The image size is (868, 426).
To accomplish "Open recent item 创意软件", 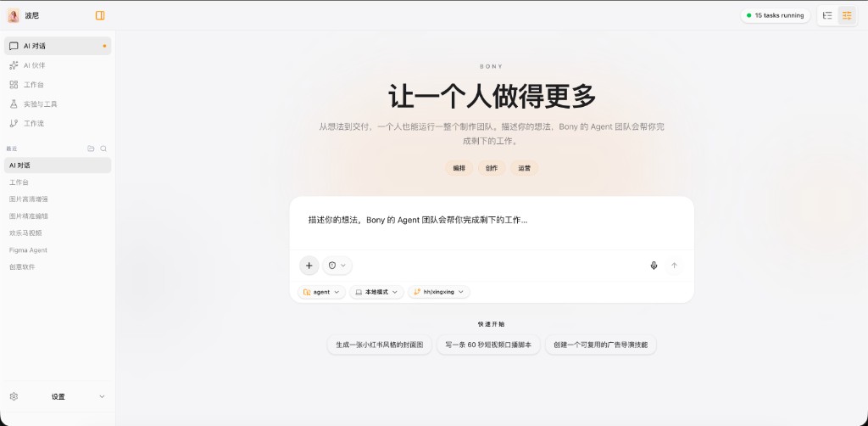I will (x=58, y=266).
